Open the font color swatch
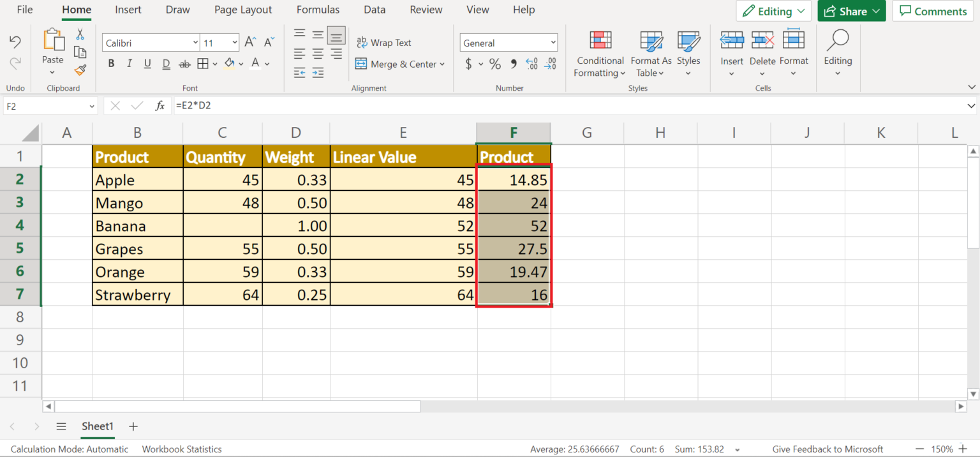Screen dimensions: 980x457 click(x=255, y=63)
